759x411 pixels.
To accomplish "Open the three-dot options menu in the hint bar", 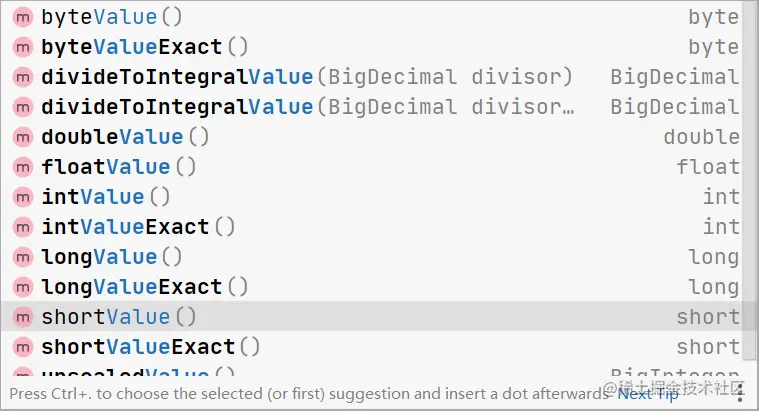I will click(740, 394).
